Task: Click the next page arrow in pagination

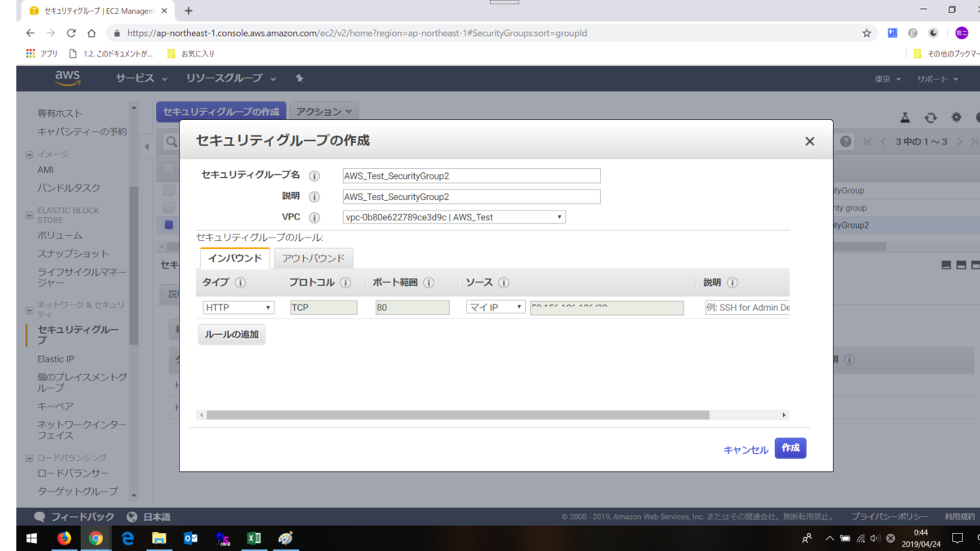Action: (961, 141)
